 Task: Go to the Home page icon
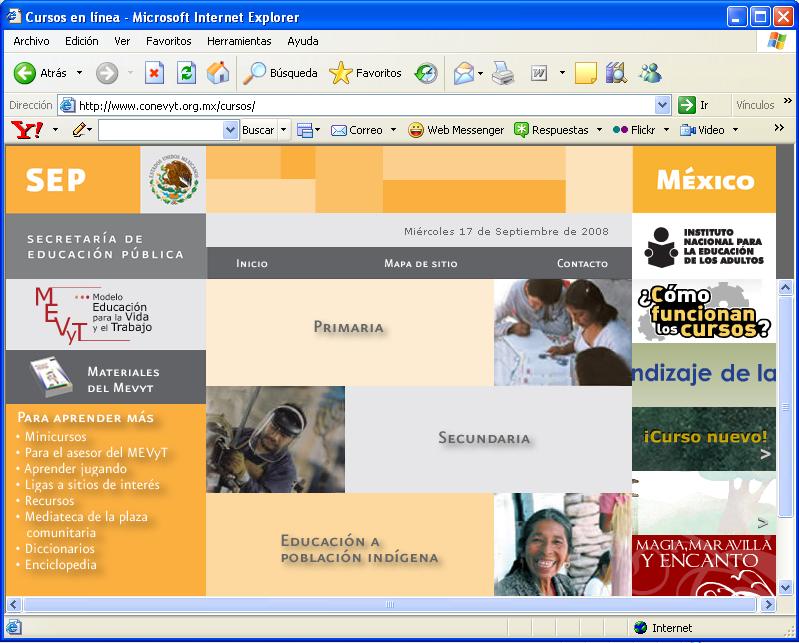tap(217, 73)
